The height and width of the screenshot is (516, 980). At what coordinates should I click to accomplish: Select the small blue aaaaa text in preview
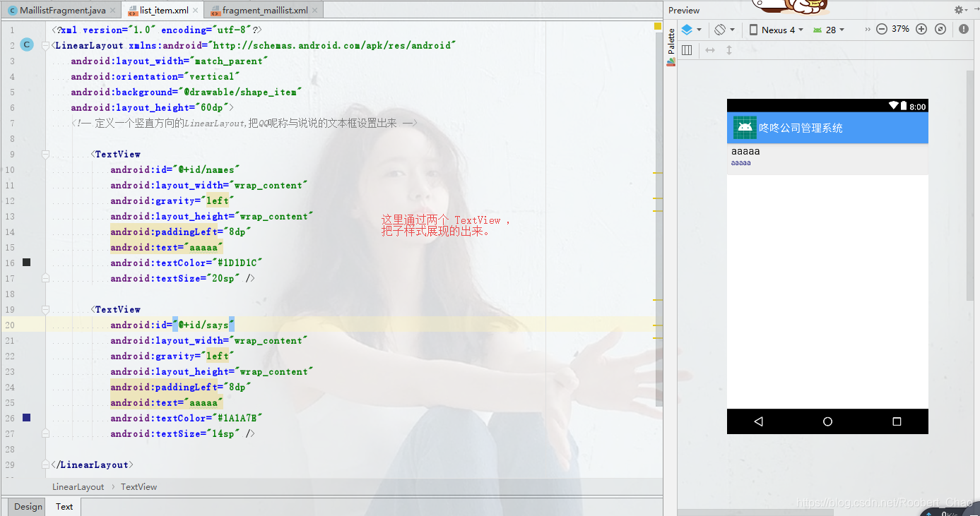740,163
